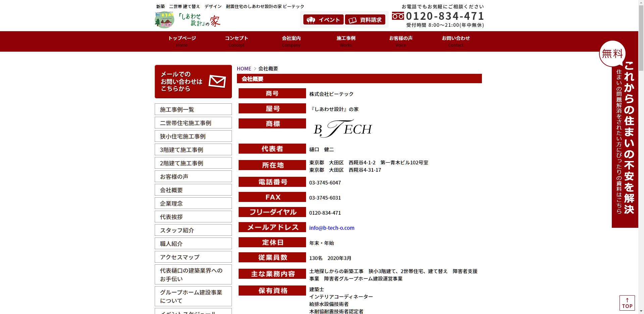Open 施工事例一覧 in the sidebar
This screenshot has width=644, height=314.
click(x=193, y=109)
